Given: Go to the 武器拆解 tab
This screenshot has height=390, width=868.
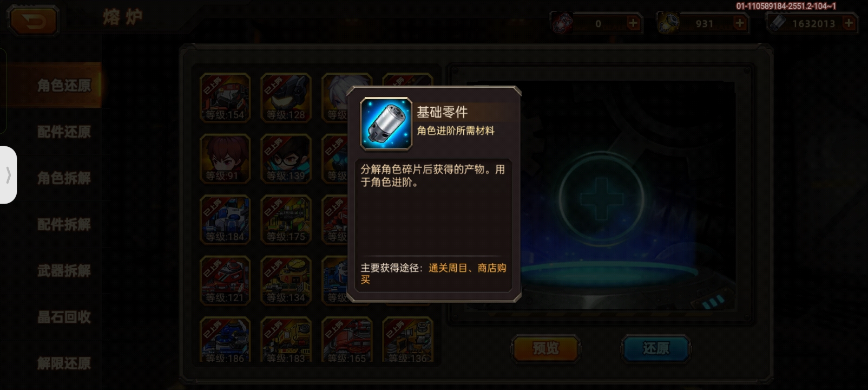Looking at the screenshot, I should click(64, 271).
